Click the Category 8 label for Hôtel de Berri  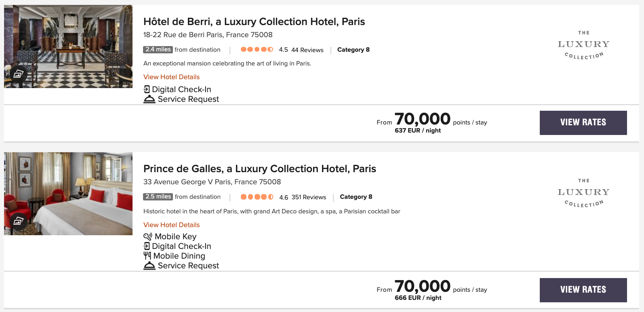(x=354, y=49)
